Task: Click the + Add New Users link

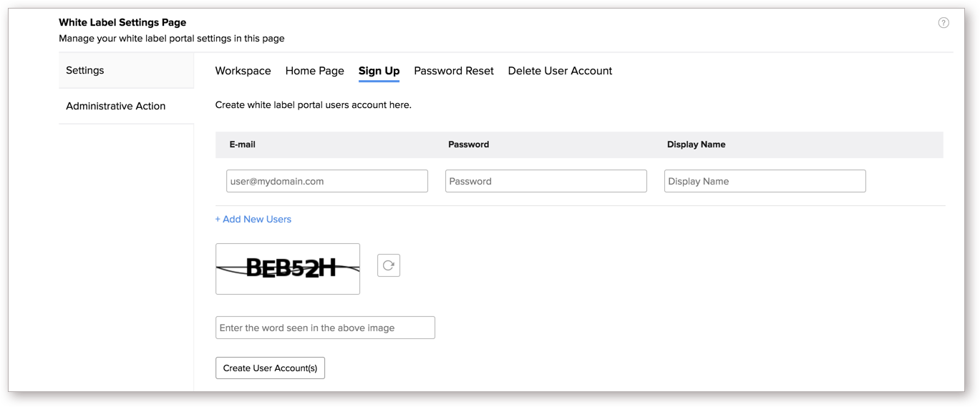Action: (253, 219)
